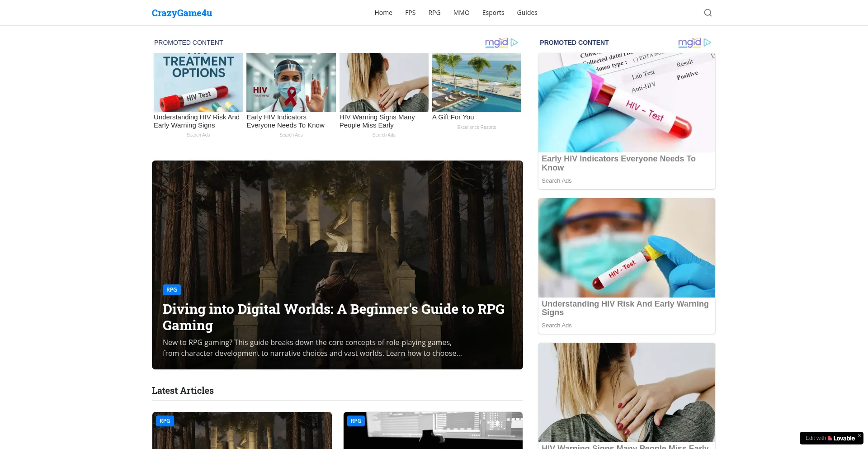The height and width of the screenshot is (449, 868).
Task: Open the FPS category page
Action: pyautogui.click(x=410, y=13)
